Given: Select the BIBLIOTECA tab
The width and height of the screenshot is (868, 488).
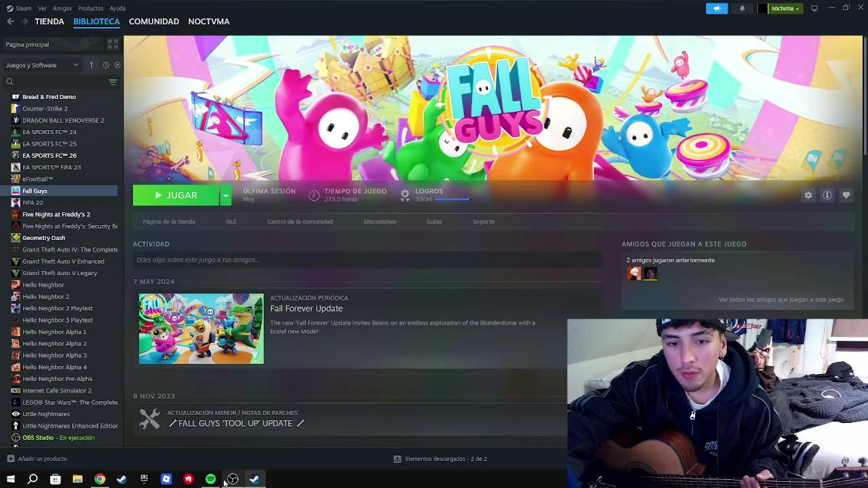Looking at the screenshot, I should coord(96,22).
